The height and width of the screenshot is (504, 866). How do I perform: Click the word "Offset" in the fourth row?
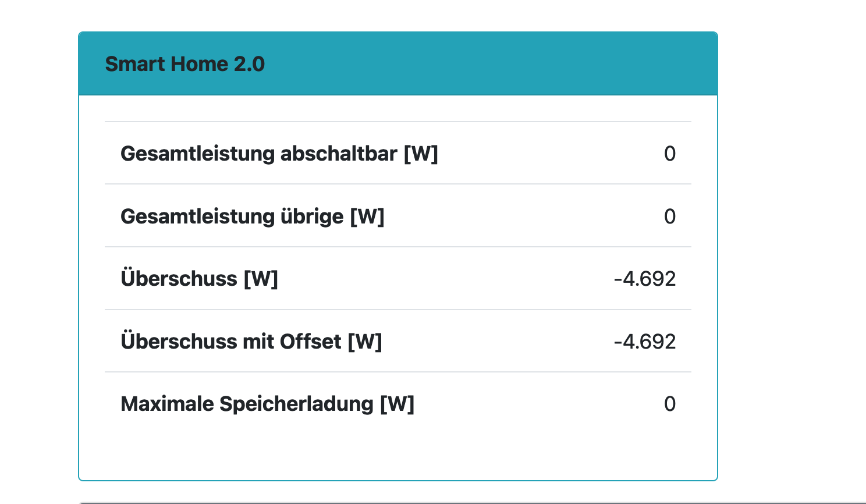coord(310,342)
